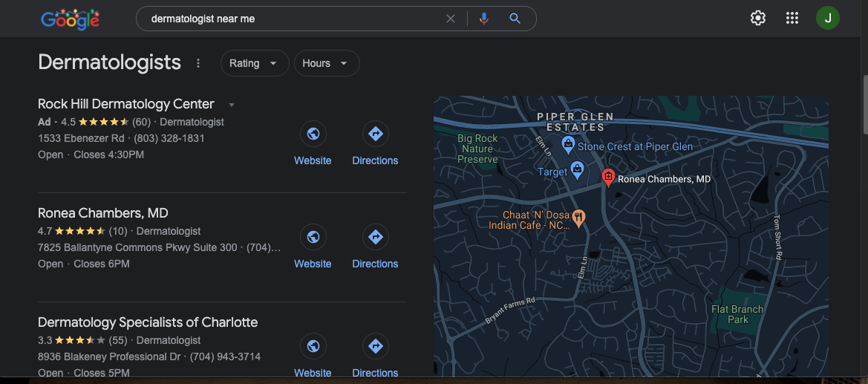The width and height of the screenshot is (868, 384).
Task: Click the 3.3 rating with 55 reviews
Action: pyautogui.click(x=82, y=340)
